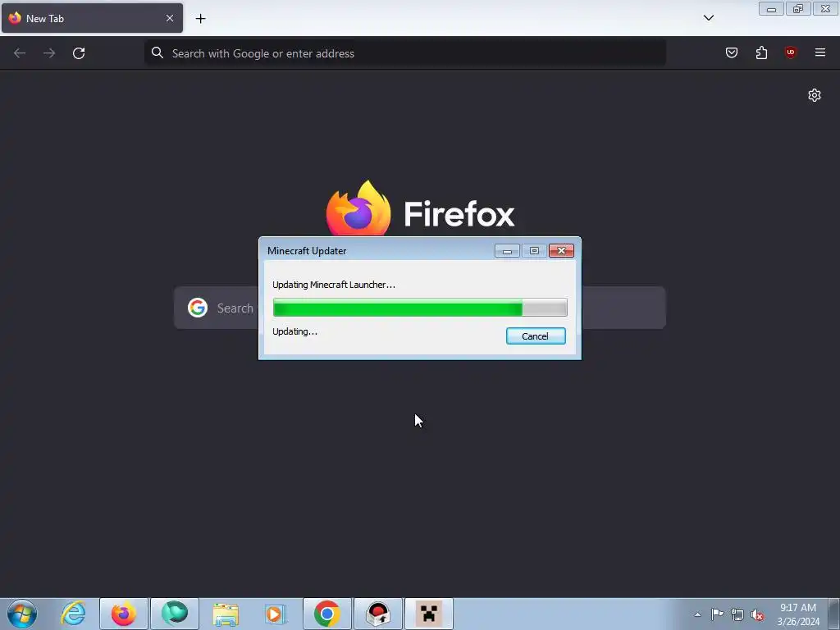Close the Minecraft Updater dialog
840x630 pixels.
pos(561,251)
